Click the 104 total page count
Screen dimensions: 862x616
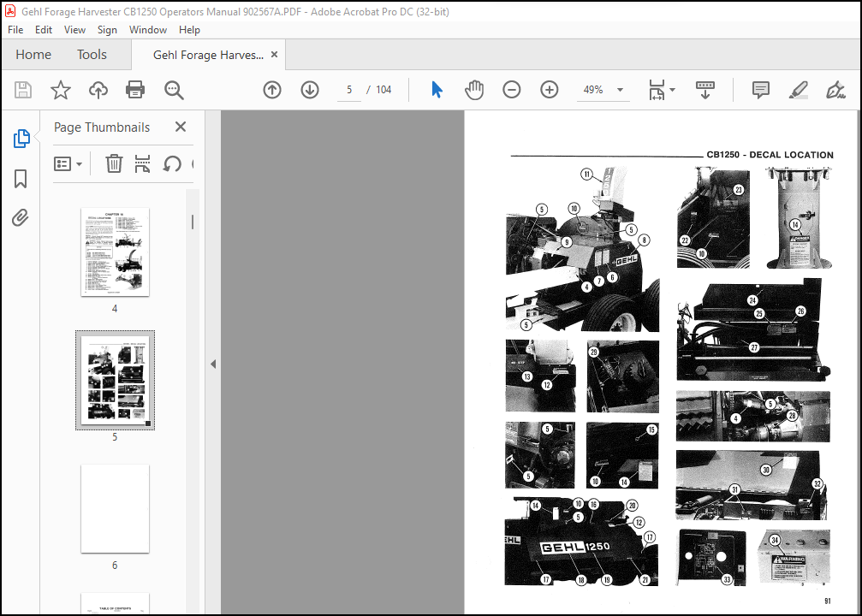click(x=383, y=90)
